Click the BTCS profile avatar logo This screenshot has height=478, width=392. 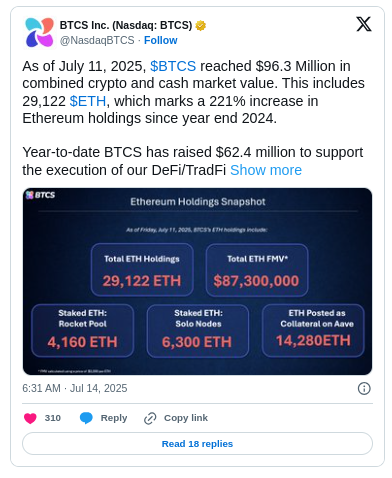39,33
